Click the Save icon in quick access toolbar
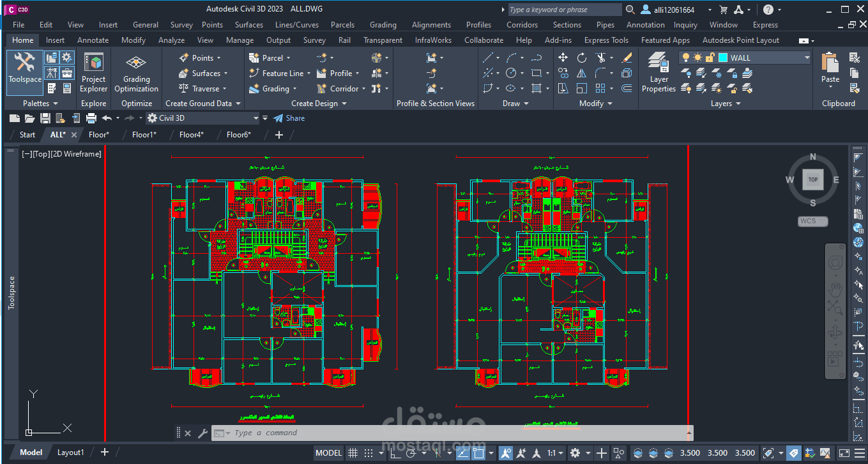 (x=45, y=118)
